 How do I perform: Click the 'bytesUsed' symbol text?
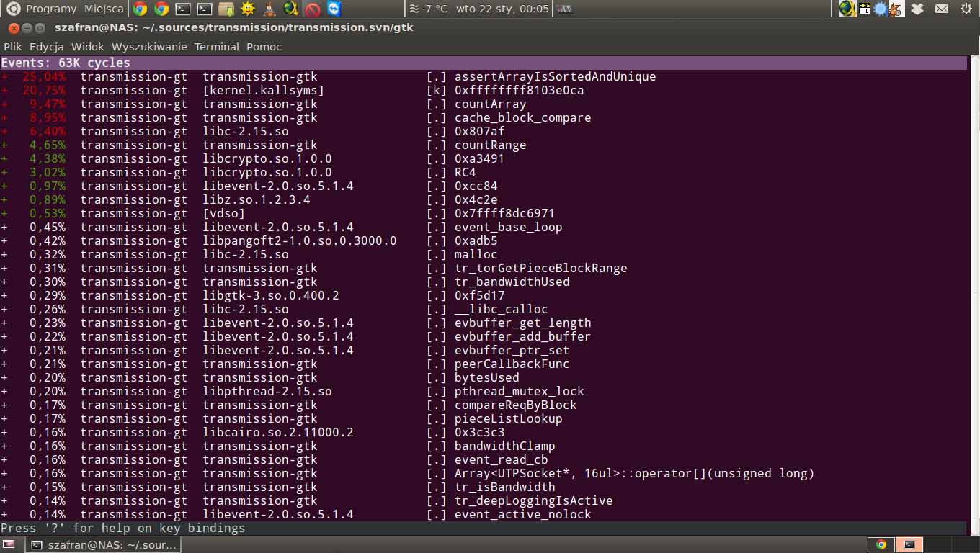click(486, 377)
